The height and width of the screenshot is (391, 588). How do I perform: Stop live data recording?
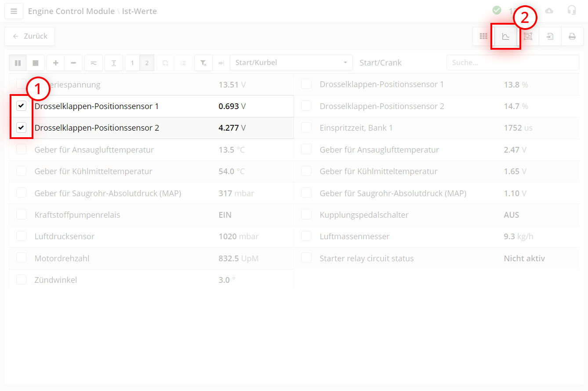click(36, 63)
